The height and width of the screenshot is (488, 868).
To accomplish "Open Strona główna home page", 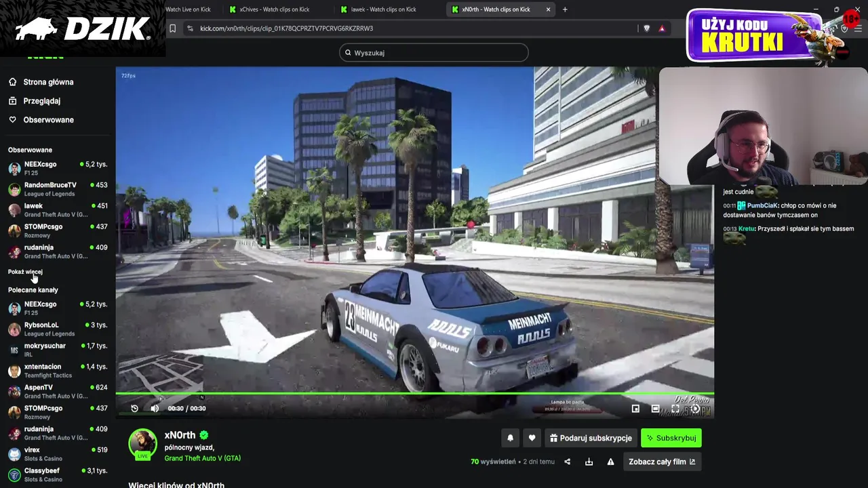I will point(41,82).
